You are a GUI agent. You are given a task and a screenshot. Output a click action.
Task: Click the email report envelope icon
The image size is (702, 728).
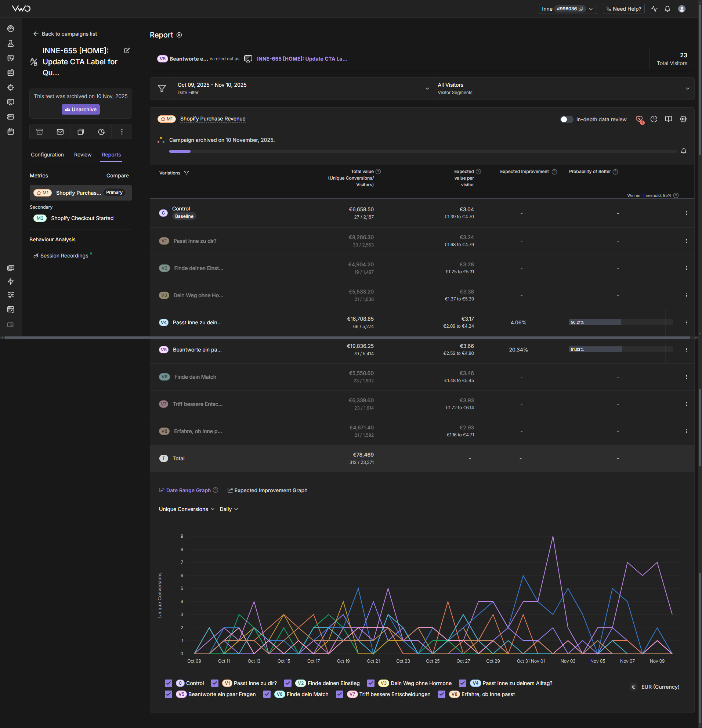(60, 132)
